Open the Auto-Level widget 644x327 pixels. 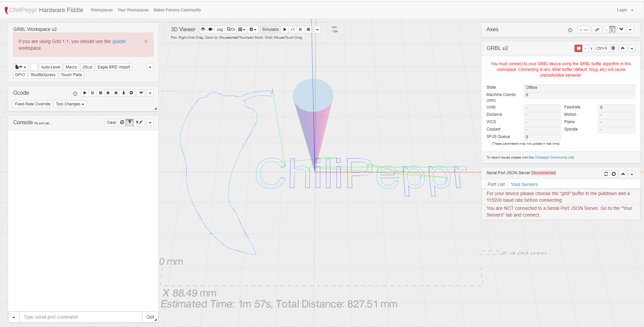(51, 67)
